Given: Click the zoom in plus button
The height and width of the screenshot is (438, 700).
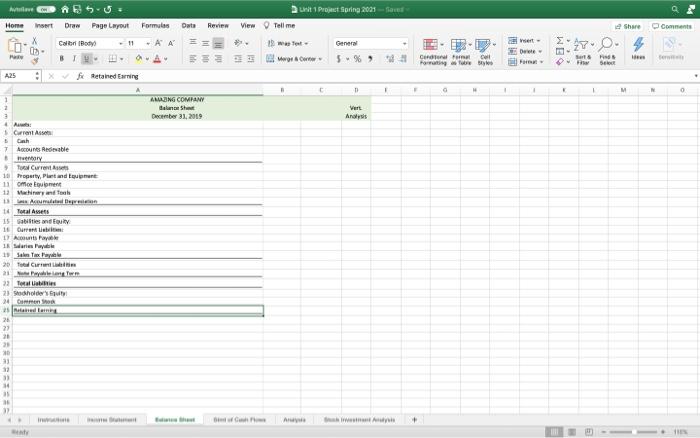Looking at the screenshot, I should (663, 432).
